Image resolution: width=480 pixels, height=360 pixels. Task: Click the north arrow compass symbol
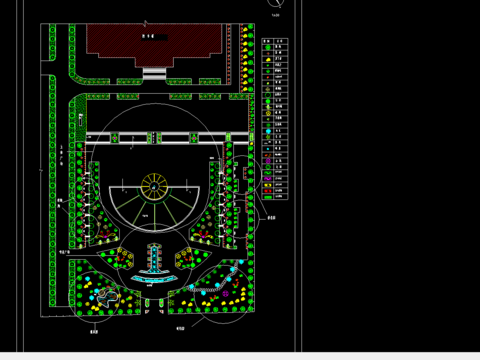276,3
